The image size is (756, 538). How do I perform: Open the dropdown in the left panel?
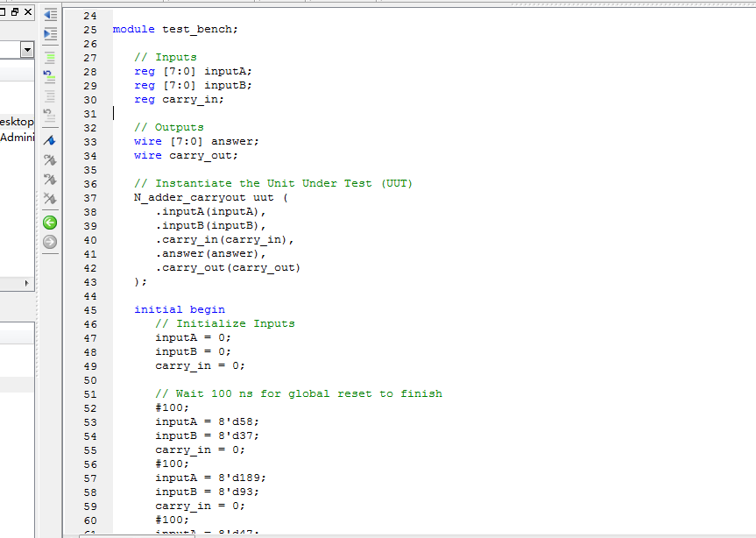click(x=26, y=51)
